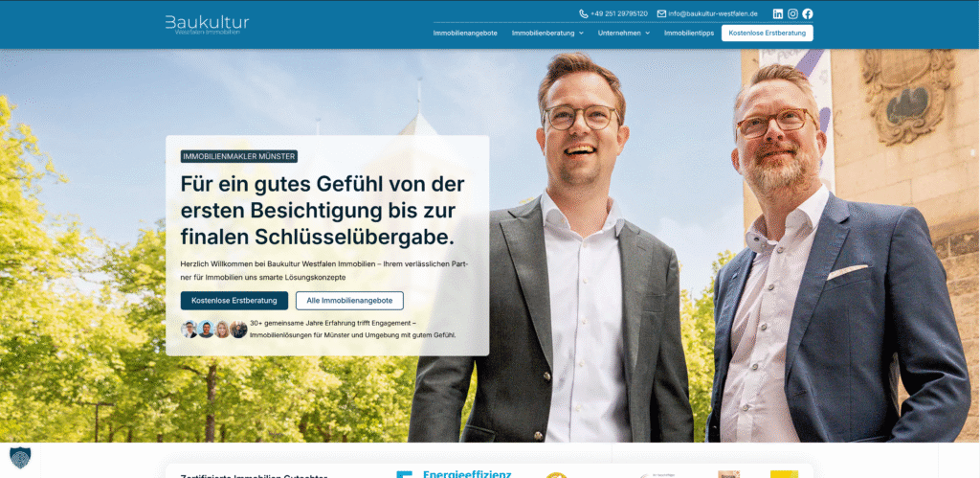Click the last team avatar thumbnail
This screenshot has width=980, height=478.
tap(238, 330)
